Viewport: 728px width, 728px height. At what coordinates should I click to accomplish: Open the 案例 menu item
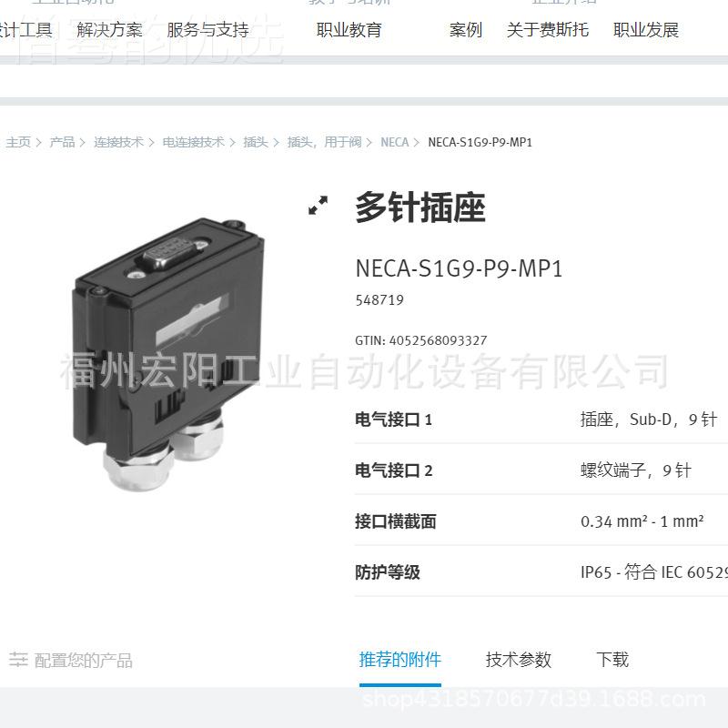click(x=466, y=30)
